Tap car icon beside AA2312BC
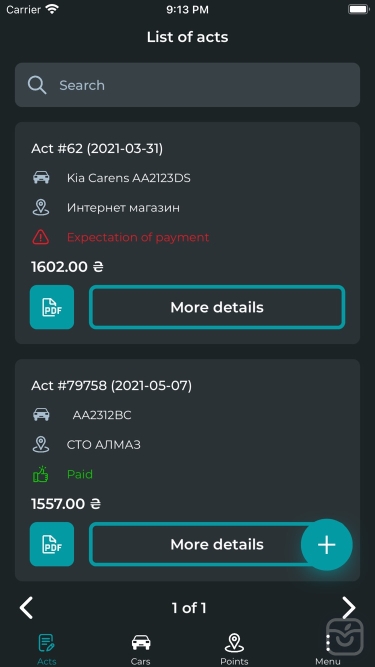This screenshot has width=375, height=667. tap(41, 414)
